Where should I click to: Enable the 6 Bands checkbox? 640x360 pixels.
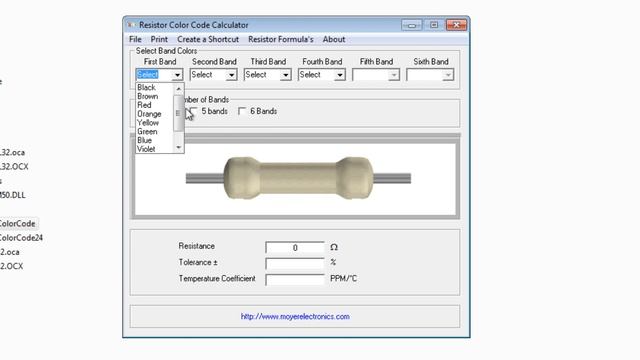(x=242, y=111)
